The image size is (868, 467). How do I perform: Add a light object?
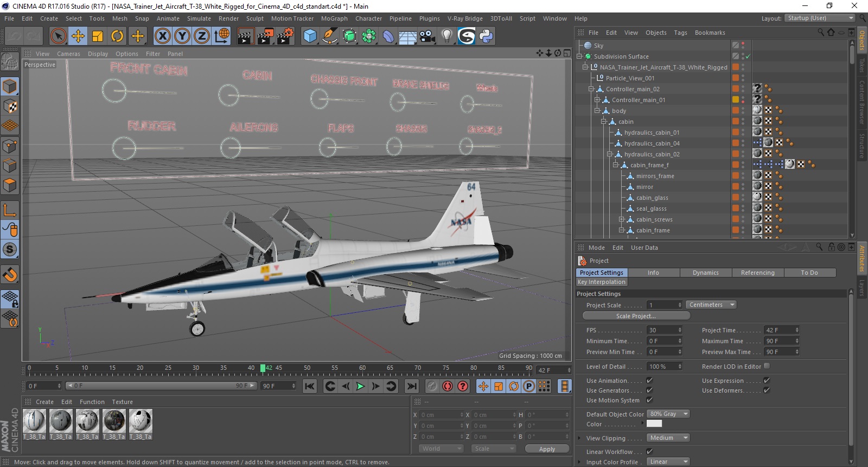[x=446, y=36]
